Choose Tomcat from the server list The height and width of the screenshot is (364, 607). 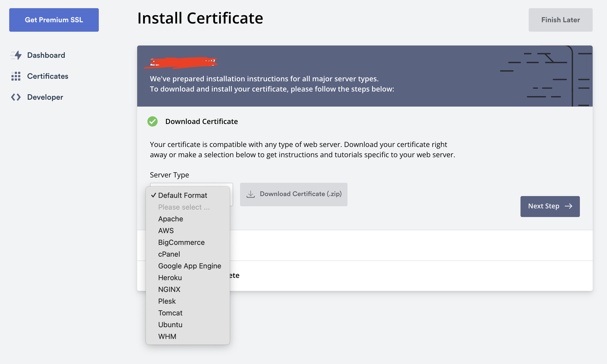tap(188, 313)
